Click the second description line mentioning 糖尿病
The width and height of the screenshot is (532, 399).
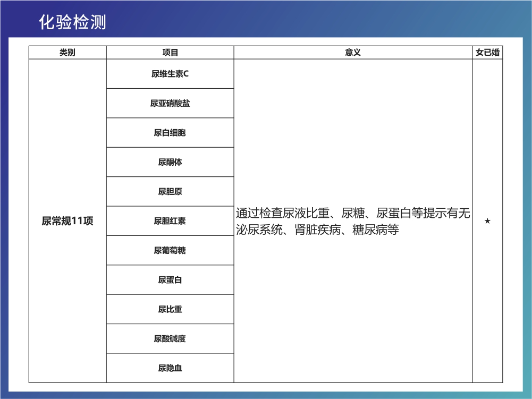pyautogui.click(x=317, y=230)
